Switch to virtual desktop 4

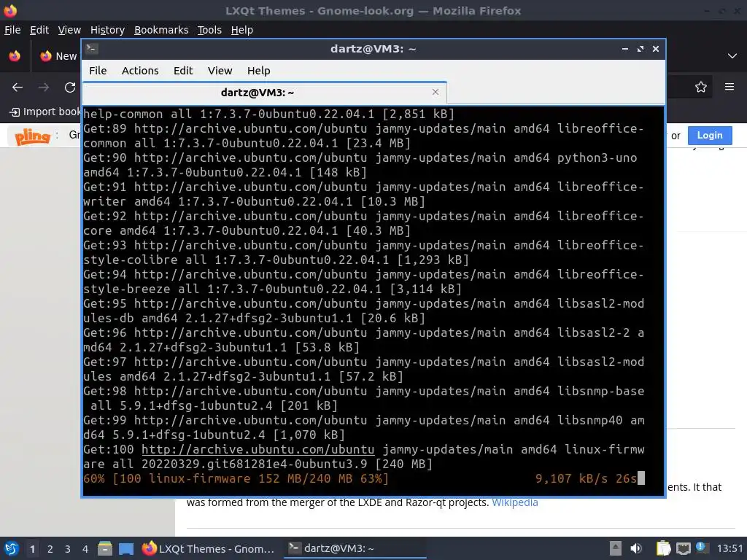pos(85,549)
